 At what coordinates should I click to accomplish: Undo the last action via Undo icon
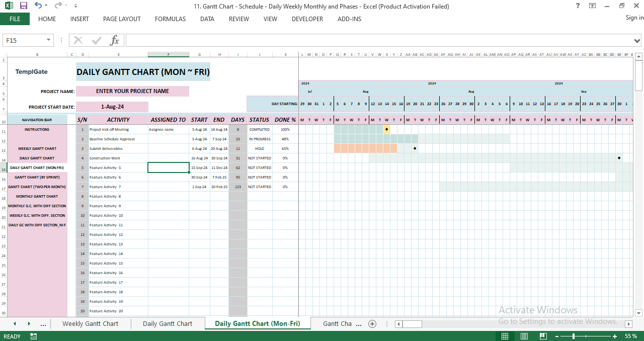pos(38,6)
